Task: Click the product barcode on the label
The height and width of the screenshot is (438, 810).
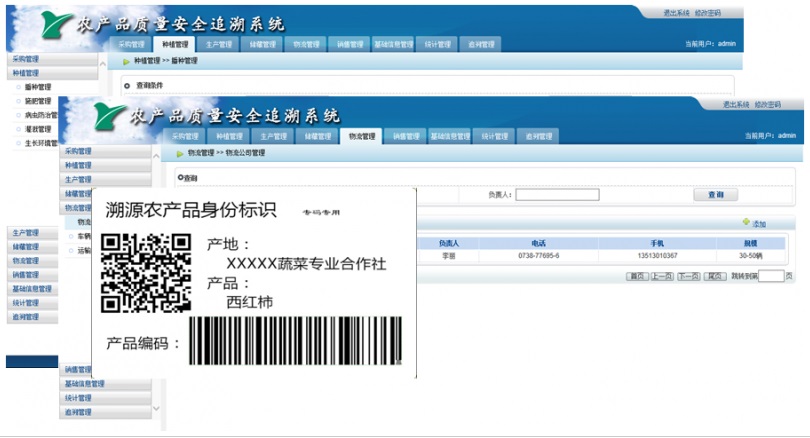Action: point(295,341)
